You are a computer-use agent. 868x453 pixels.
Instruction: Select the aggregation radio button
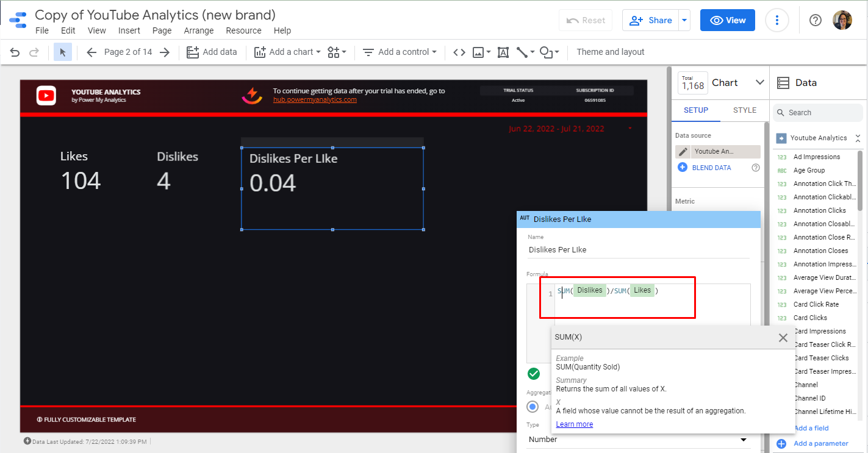click(533, 407)
